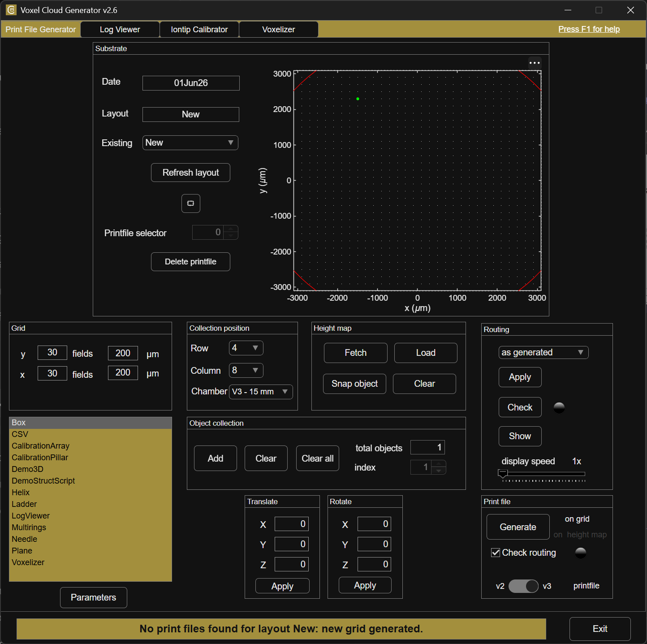The image size is (647, 644).
Task: Click the Grid y micrometer spacing input
Action: [123, 353]
